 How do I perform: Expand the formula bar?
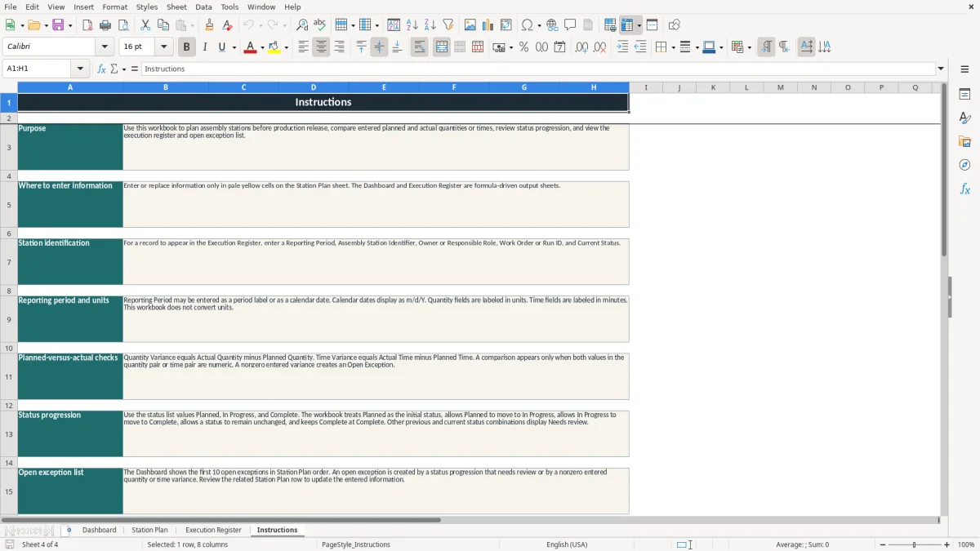coord(941,69)
